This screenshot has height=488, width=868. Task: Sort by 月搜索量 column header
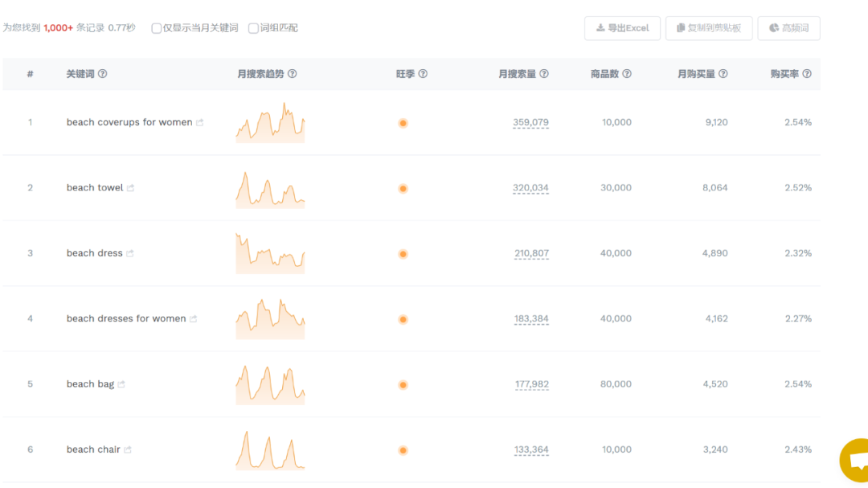click(518, 74)
